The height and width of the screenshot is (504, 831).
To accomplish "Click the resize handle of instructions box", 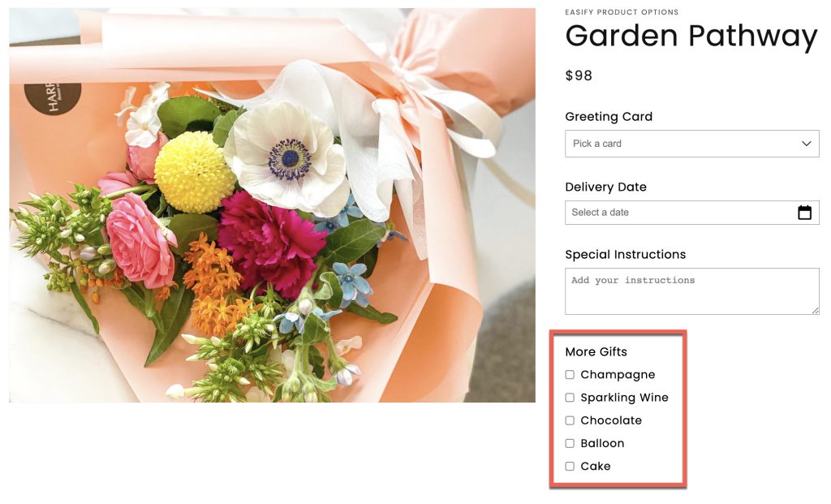I will (x=815, y=311).
